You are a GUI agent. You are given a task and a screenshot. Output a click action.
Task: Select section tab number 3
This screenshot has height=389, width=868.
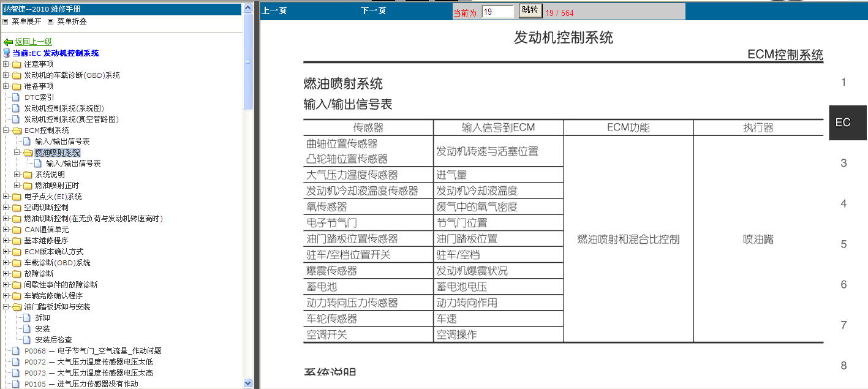coord(843,163)
